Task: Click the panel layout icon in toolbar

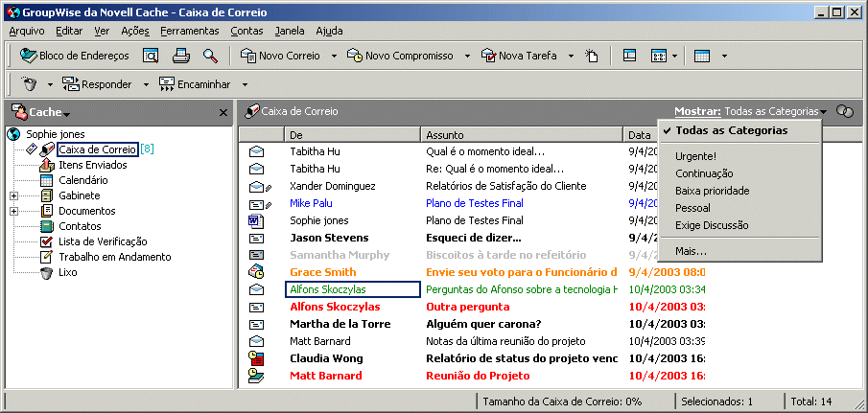Action: pos(629,56)
